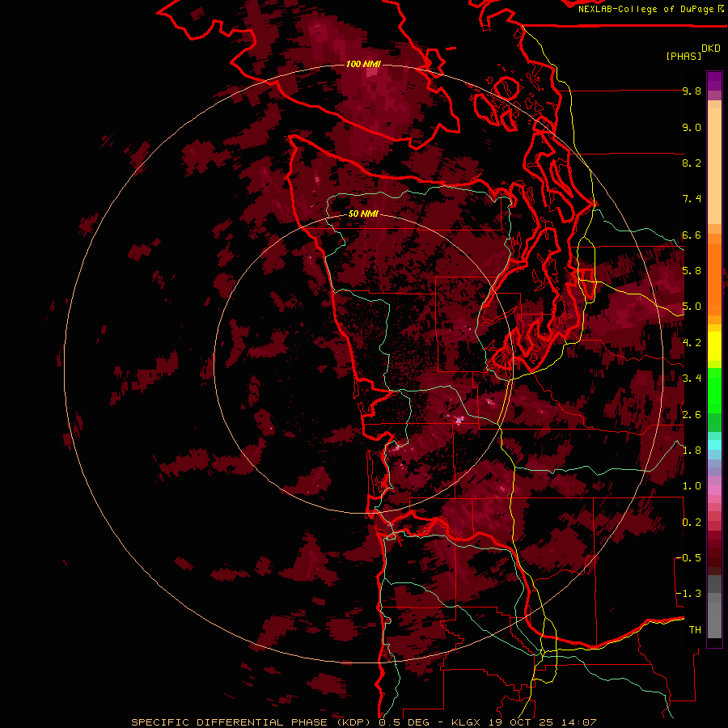
Task: Click the 7.4 scale value
Action: coord(692,199)
